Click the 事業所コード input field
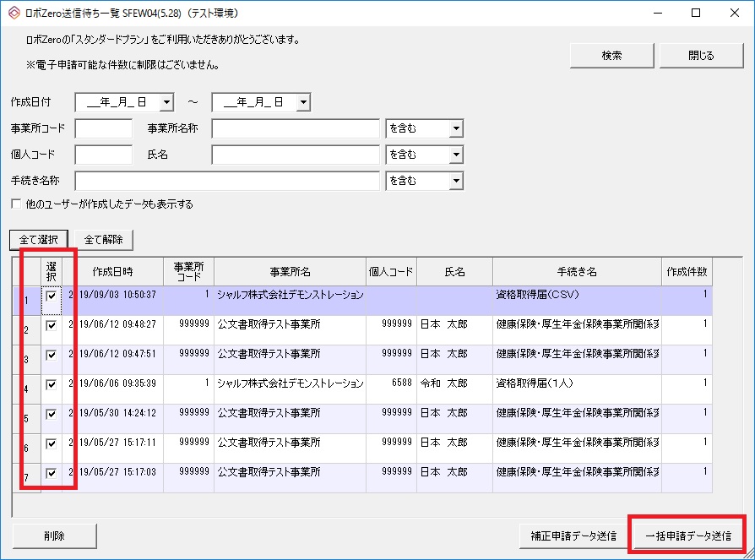Viewport: 755px width, 560px height. tap(104, 129)
